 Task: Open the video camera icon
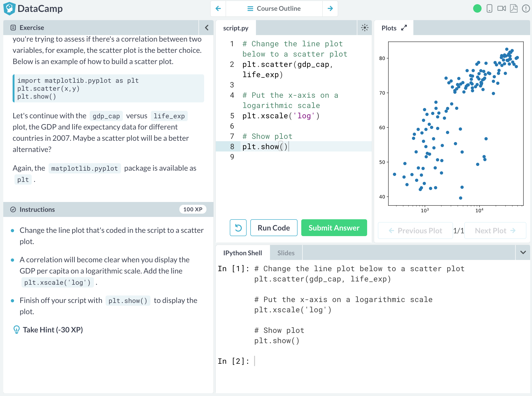[501, 9]
